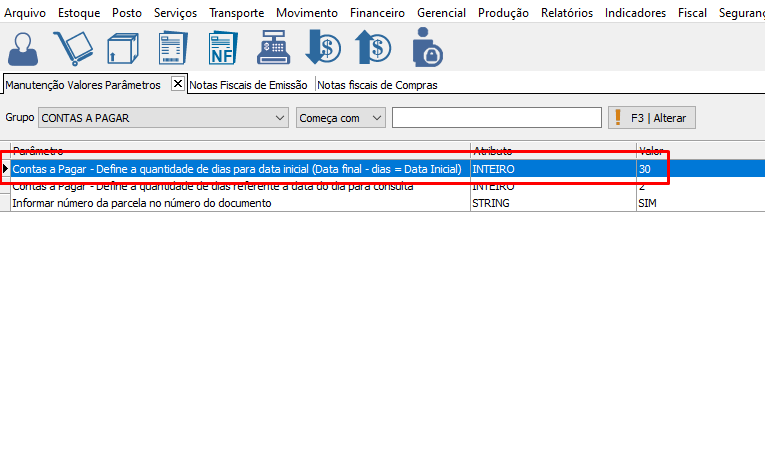This screenshot has height=471, width=765.
Task: Click the Parâmetro column header
Action: click(x=240, y=150)
